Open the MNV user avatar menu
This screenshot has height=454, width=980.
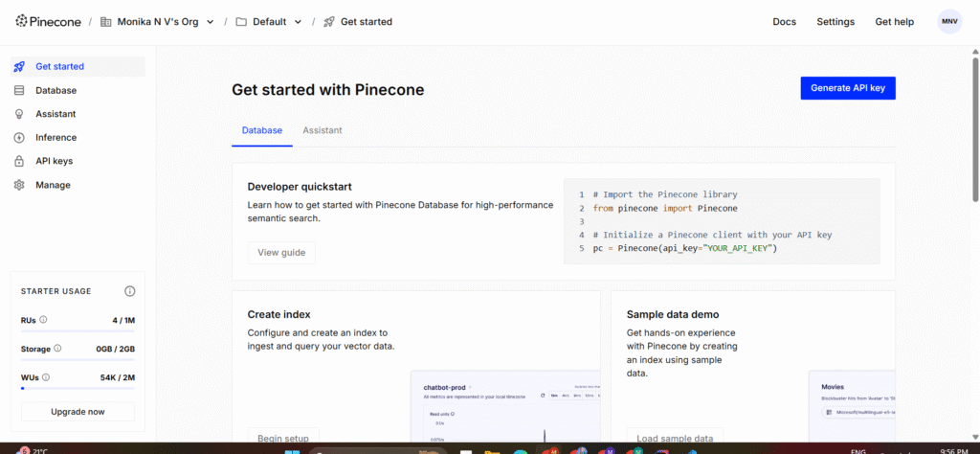pyautogui.click(x=949, y=21)
